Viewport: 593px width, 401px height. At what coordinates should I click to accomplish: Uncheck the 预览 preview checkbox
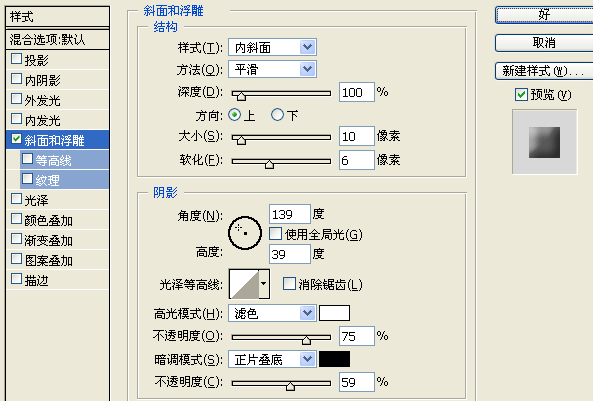pos(521,94)
